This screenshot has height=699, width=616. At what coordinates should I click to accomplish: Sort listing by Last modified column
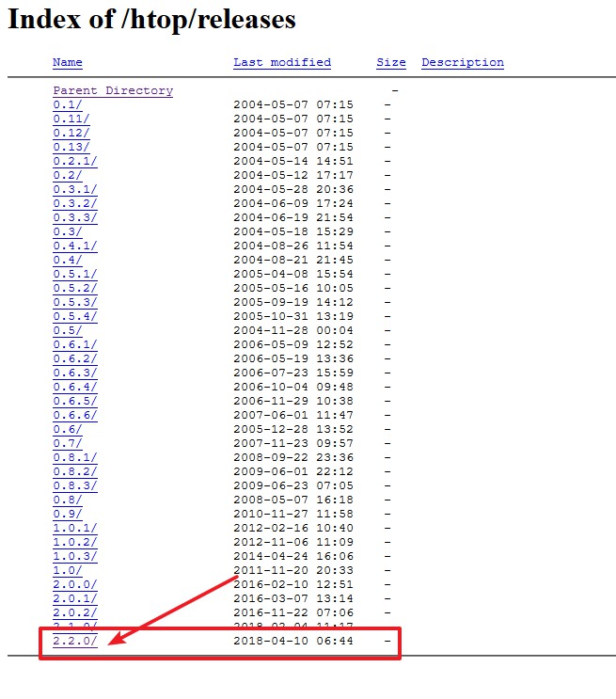(x=281, y=62)
